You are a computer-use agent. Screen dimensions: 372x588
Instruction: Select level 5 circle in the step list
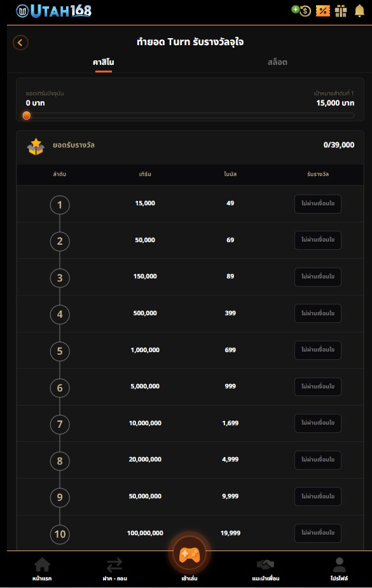(60, 352)
